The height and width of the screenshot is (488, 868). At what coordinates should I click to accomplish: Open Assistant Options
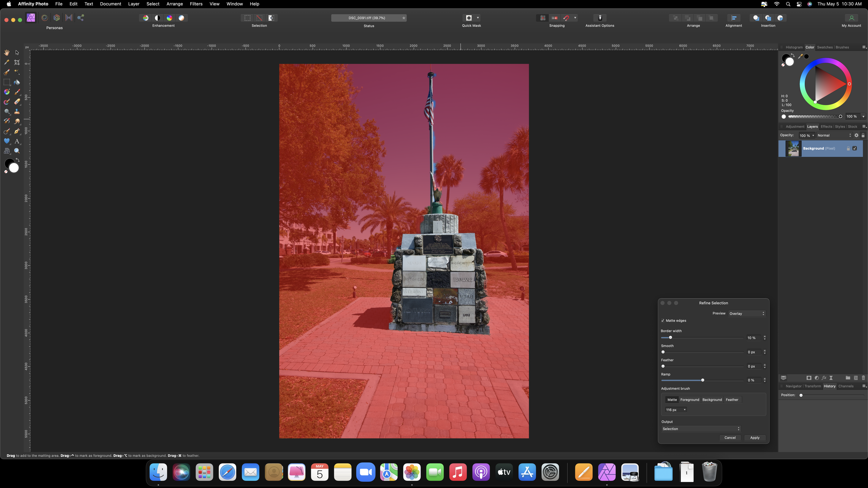600,18
